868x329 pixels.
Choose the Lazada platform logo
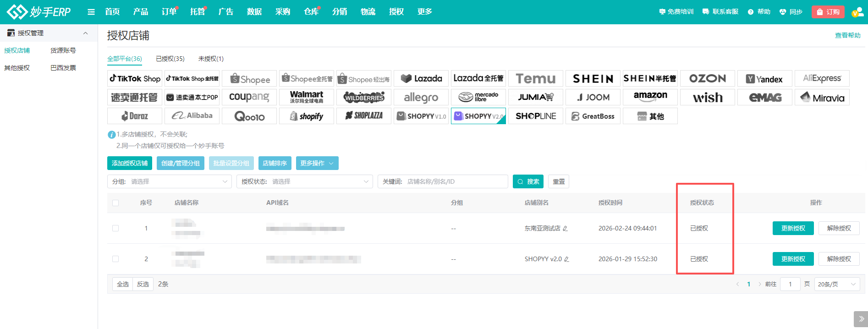(x=421, y=78)
